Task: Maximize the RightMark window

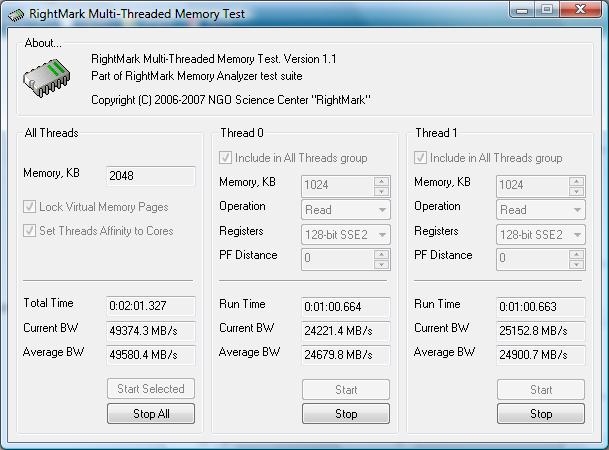Action: point(547,9)
